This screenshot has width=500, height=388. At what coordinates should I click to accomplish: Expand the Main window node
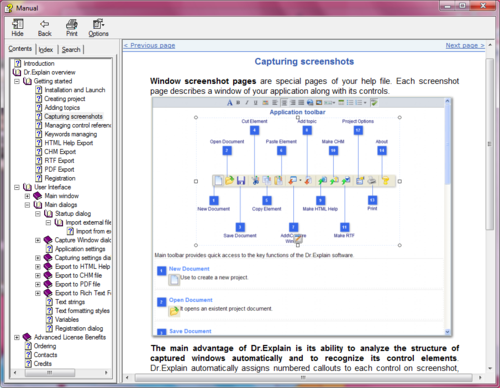click(27, 196)
